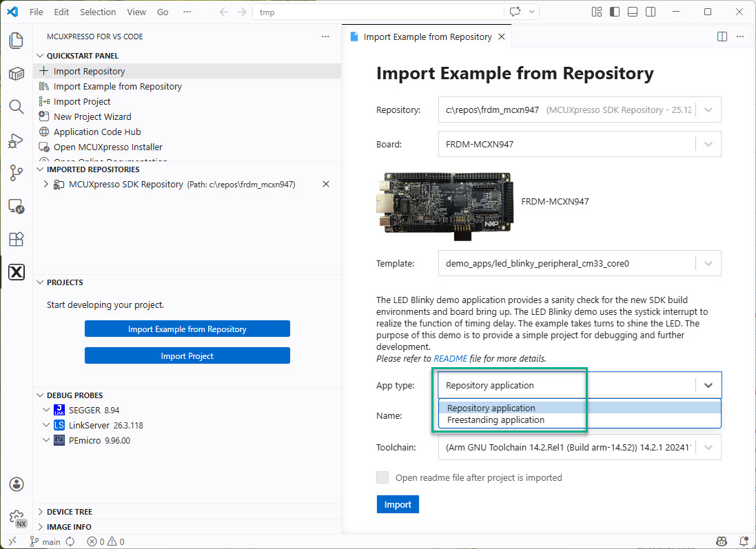
Task: Expand the Device Tree section
Action: tap(69, 512)
